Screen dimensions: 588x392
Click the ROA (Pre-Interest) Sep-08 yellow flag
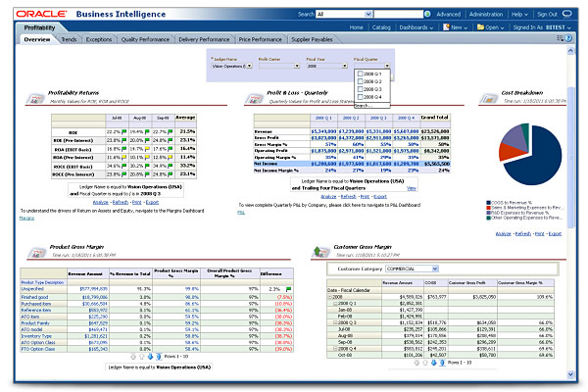pos(171,157)
